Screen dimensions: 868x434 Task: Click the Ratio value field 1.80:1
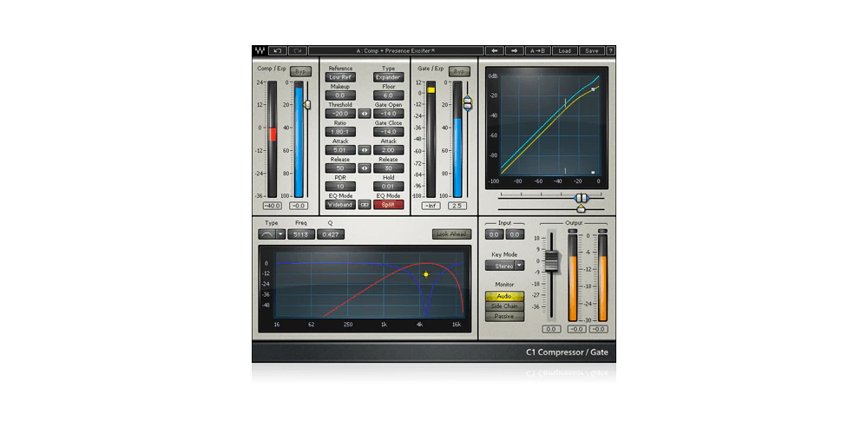[x=340, y=132]
